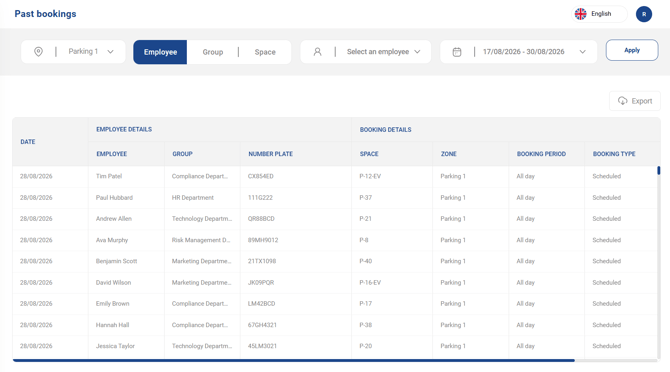670x372 pixels.
Task: Open the Select an employee dropdown
Action: click(x=366, y=52)
